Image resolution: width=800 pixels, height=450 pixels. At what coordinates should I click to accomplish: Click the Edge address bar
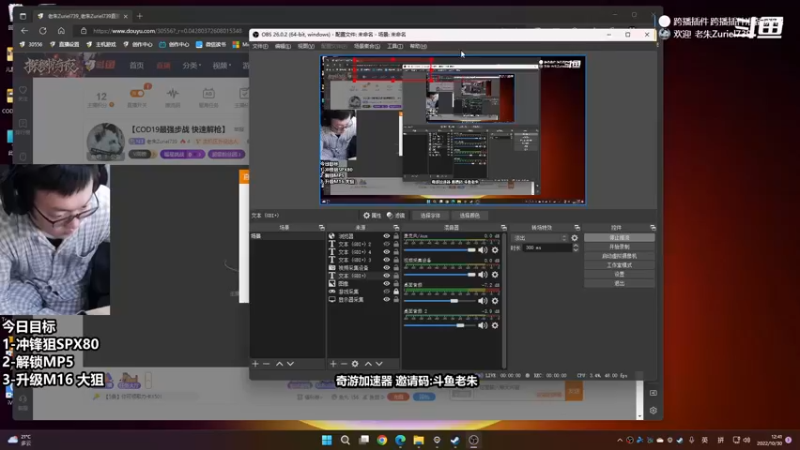168,31
